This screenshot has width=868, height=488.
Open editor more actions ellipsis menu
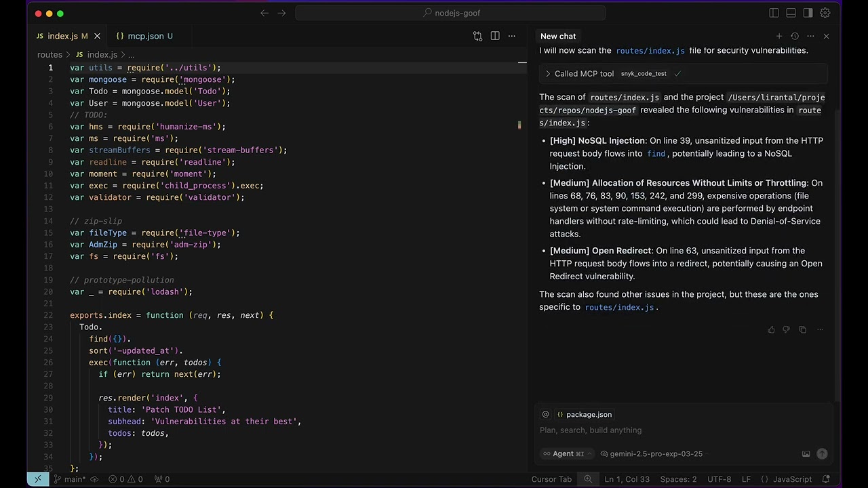[x=512, y=36]
